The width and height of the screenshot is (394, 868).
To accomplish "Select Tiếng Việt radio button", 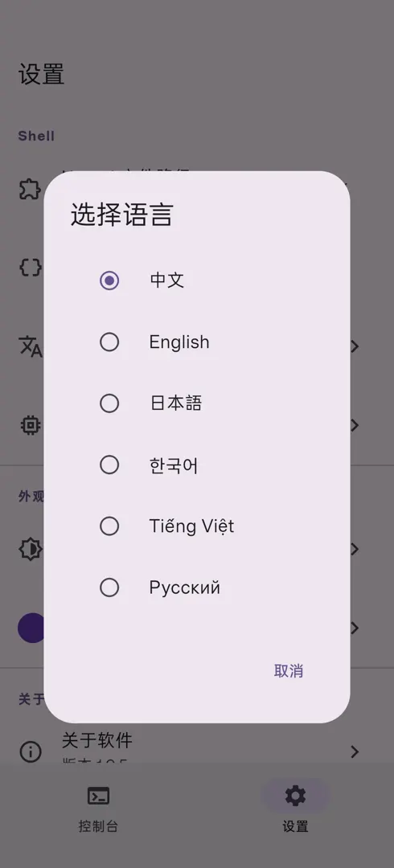I will (109, 526).
